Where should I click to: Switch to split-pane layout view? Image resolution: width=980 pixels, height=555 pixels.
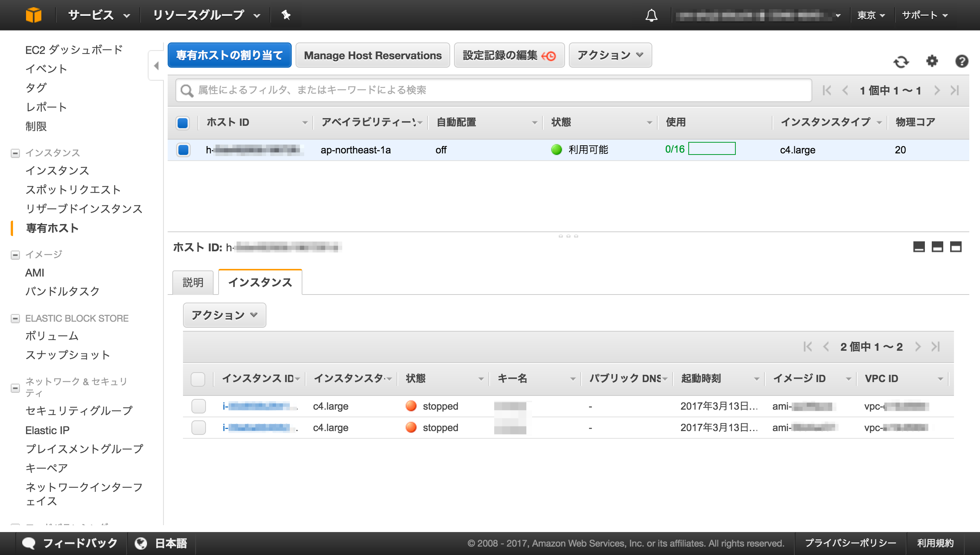pos(937,247)
